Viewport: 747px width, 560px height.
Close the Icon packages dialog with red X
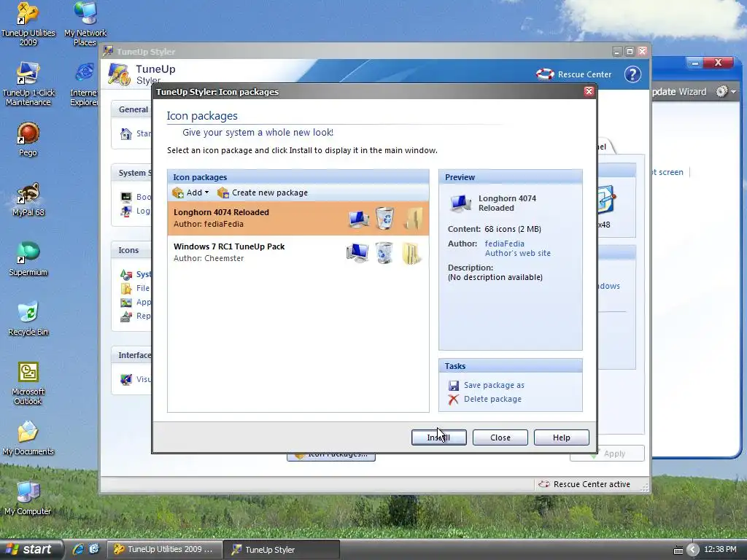(589, 91)
